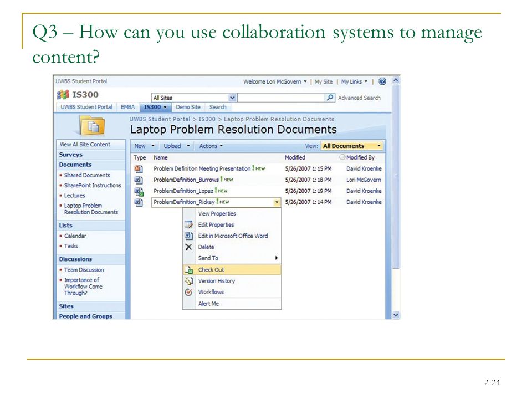Click the help question mark icon
The height and width of the screenshot is (399, 532).
coord(382,81)
